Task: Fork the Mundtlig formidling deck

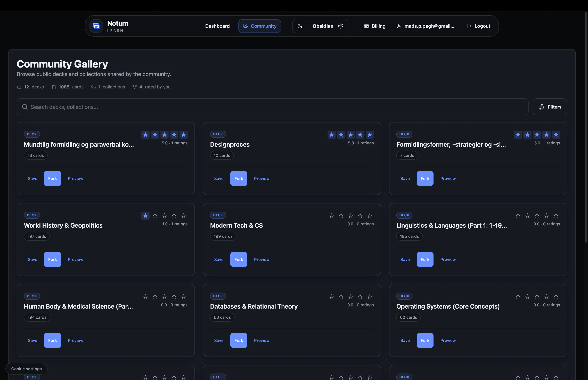Action: pos(53,178)
